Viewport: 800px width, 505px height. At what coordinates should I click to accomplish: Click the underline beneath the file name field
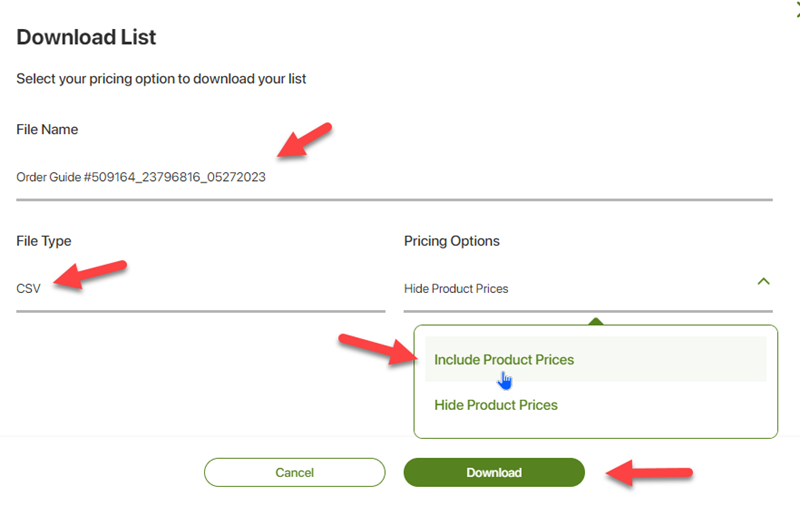(x=394, y=200)
